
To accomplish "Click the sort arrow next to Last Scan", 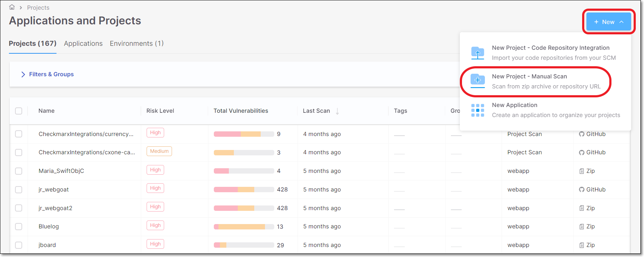I will (x=337, y=111).
